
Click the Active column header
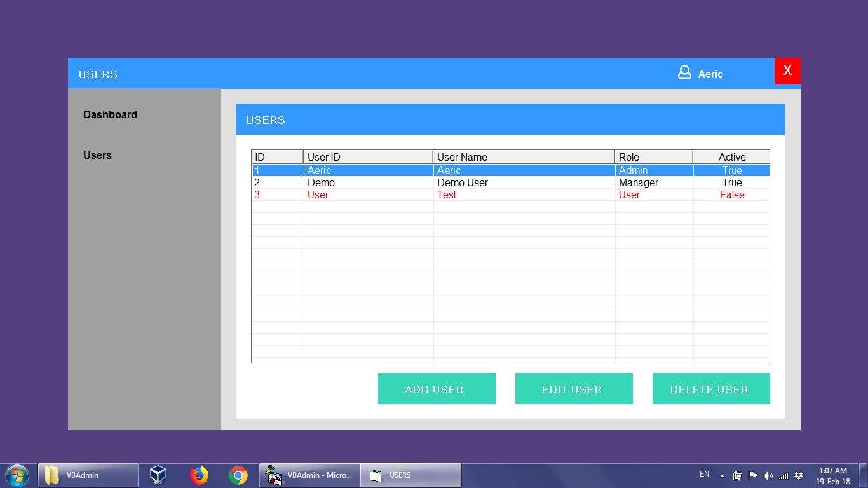pyautogui.click(x=731, y=157)
